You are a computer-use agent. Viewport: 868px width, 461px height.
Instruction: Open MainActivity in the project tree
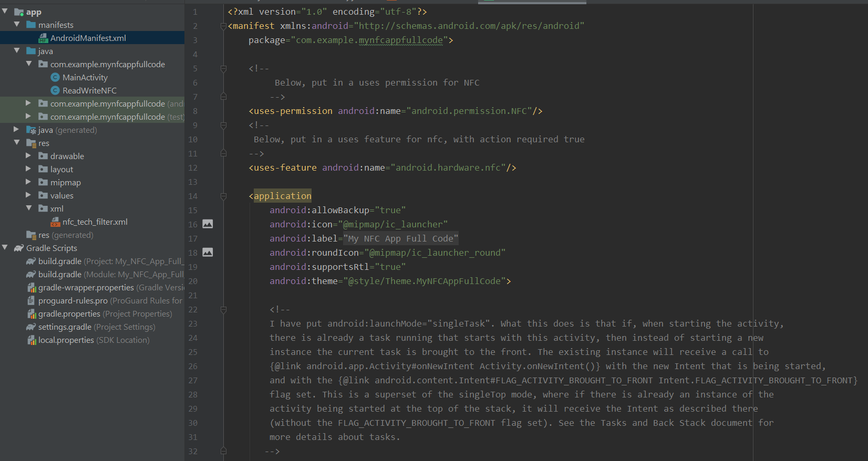[85, 78]
